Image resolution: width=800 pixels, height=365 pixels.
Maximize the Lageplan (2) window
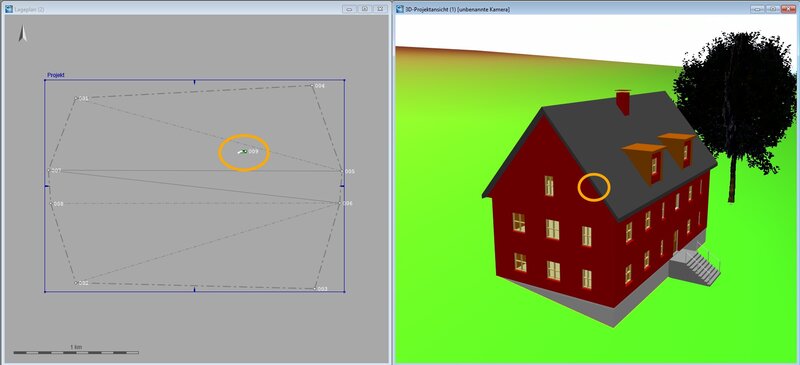tap(365, 9)
